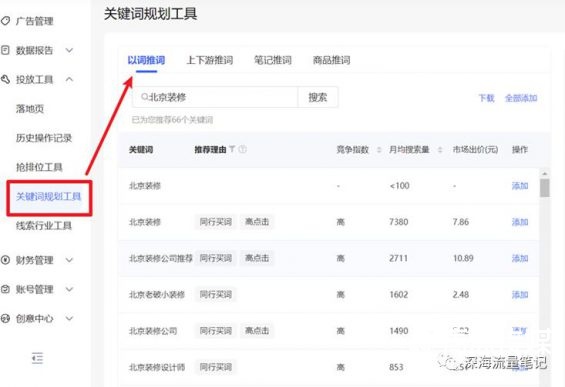Image resolution: width=565 pixels, height=387 pixels.
Task: Click the 创意中心 palette icon
Action: pyautogui.click(x=5, y=318)
